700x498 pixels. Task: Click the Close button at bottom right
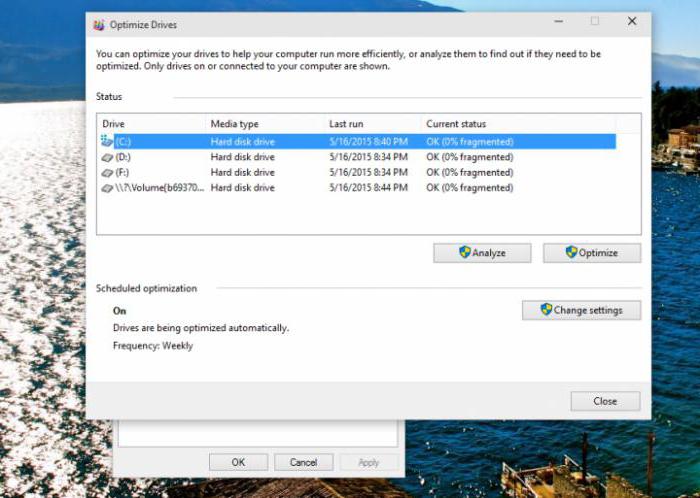click(605, 401)
